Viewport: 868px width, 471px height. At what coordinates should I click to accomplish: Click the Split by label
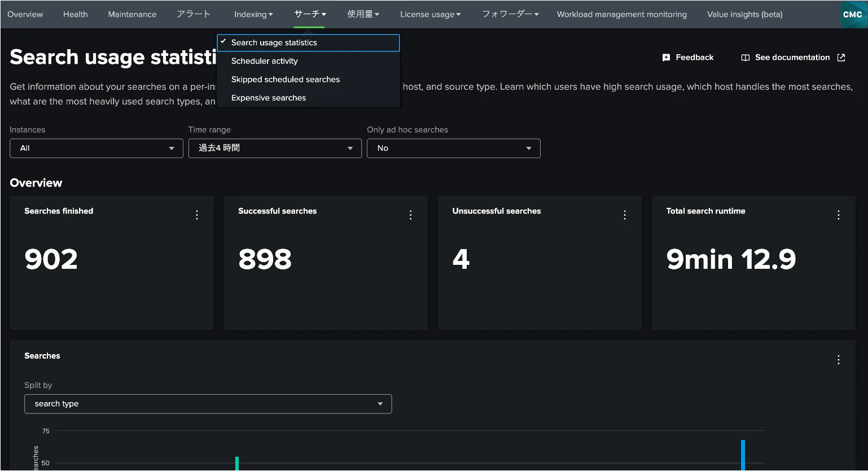(38, 385)
